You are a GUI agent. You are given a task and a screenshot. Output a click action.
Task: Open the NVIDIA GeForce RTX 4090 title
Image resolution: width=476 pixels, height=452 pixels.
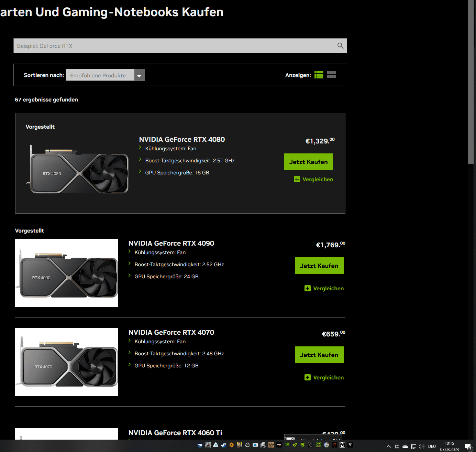[x=171, y=243]
